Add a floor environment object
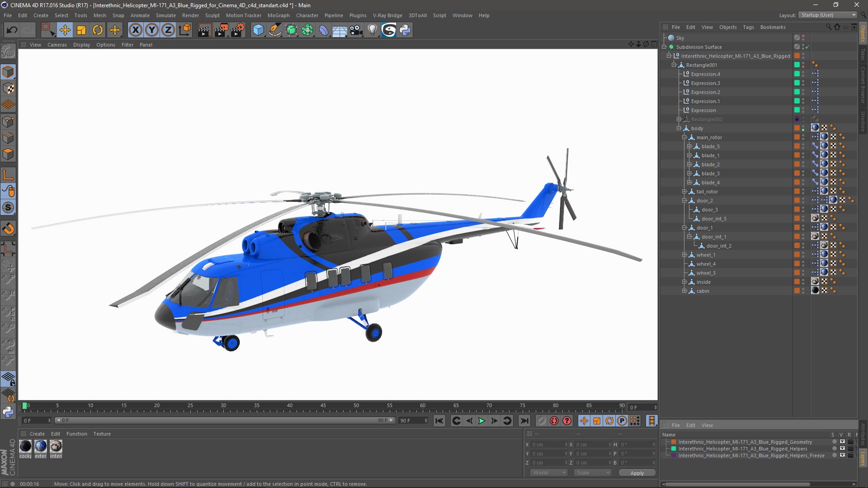This screenshot has width=868, height=488. tap(340, 30)
